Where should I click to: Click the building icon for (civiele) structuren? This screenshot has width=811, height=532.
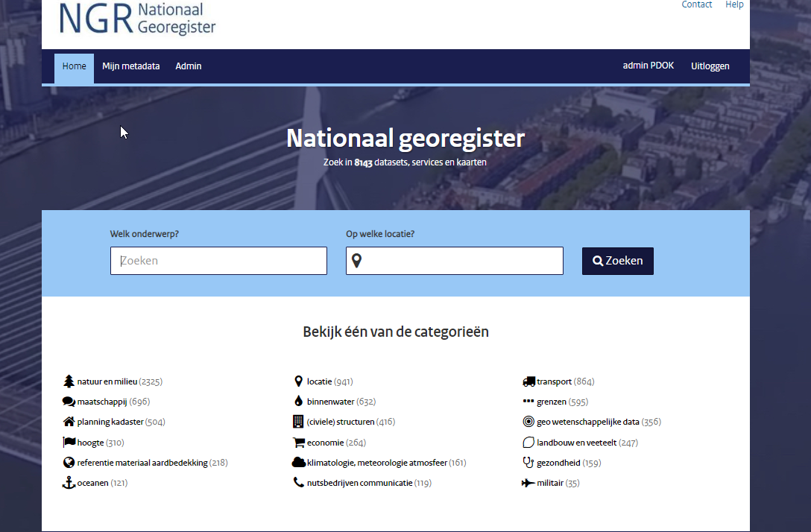298,422
